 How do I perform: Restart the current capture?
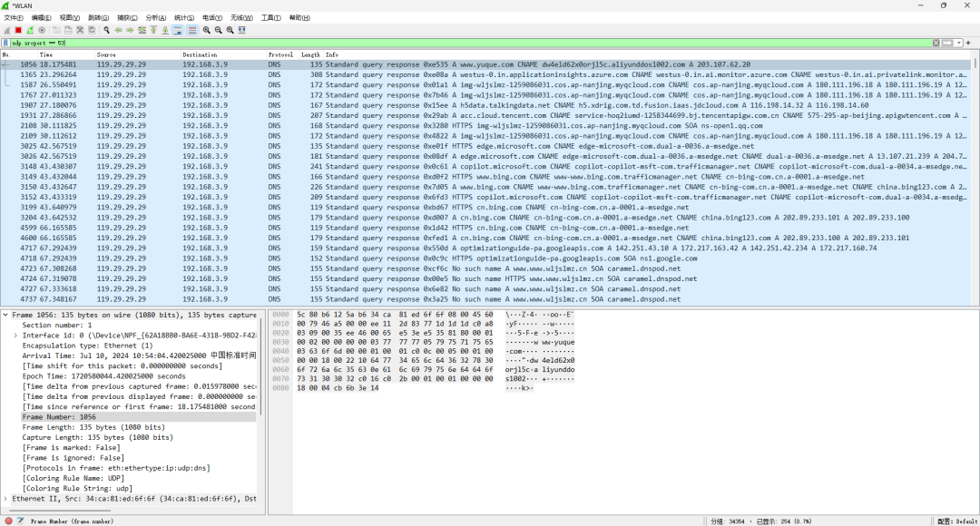click(x=30, y=30)
